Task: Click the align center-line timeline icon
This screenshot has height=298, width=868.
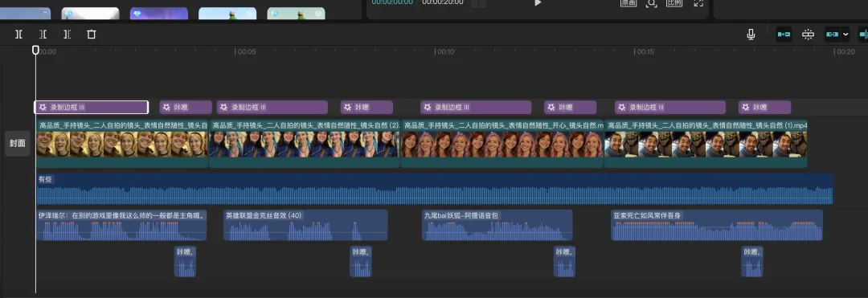Action: point(808,35)
